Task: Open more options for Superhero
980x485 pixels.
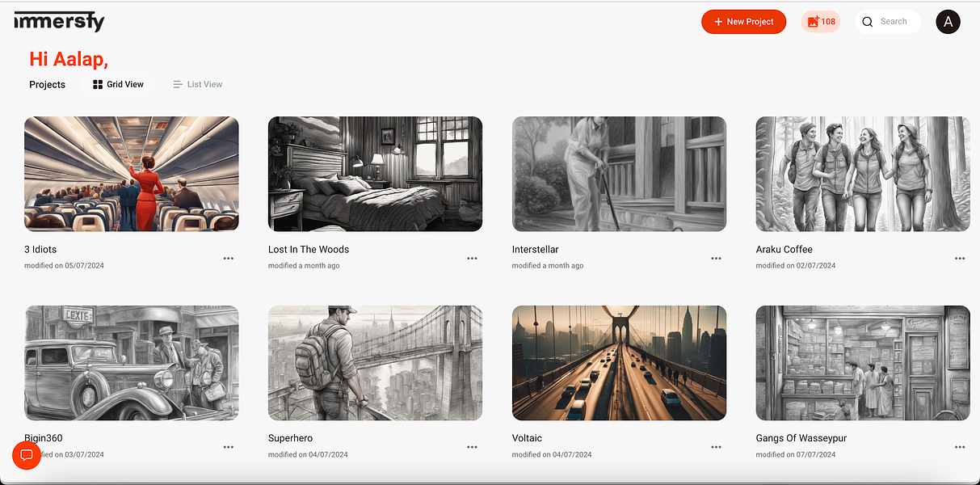Action: (x=473, y=447)
